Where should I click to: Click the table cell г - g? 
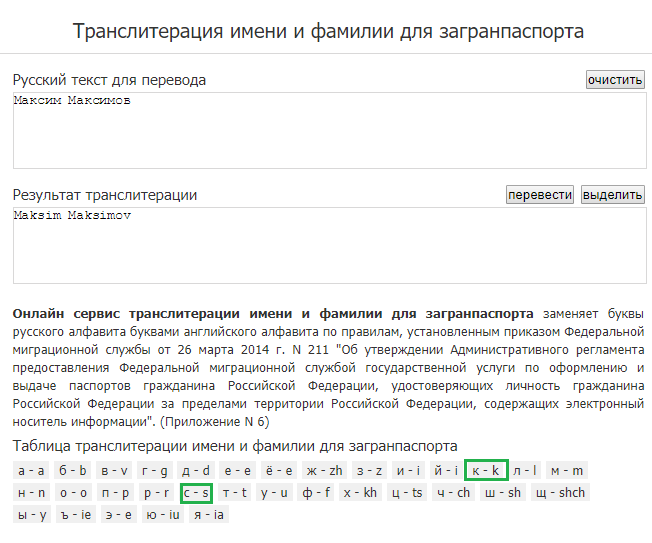pos(155,471)
